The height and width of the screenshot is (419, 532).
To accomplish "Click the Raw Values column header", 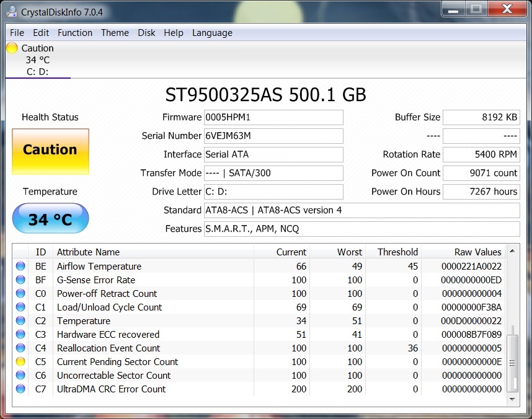I will pos(463,252).
